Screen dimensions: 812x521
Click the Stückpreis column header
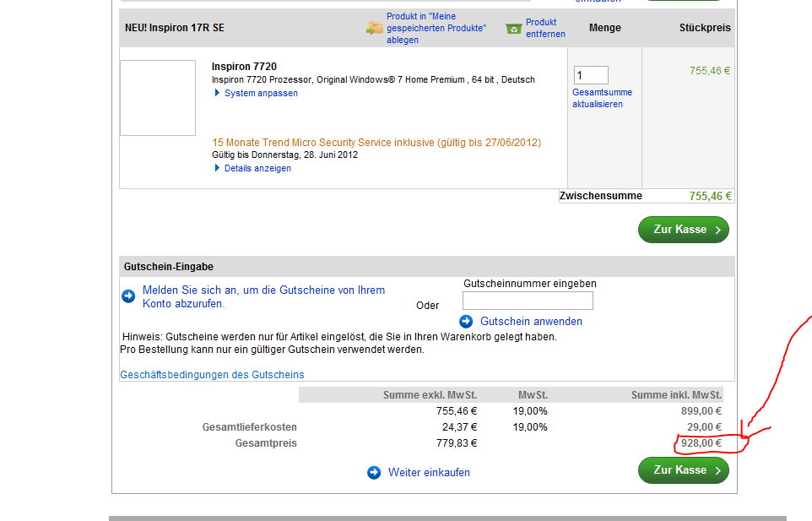[x=705, y=28]
